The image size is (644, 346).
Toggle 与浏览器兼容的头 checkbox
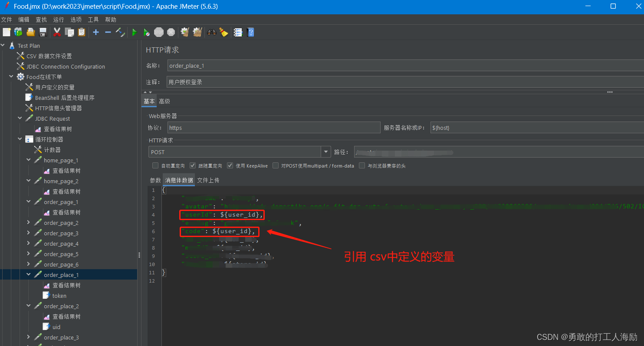click(x=362, y=165)
